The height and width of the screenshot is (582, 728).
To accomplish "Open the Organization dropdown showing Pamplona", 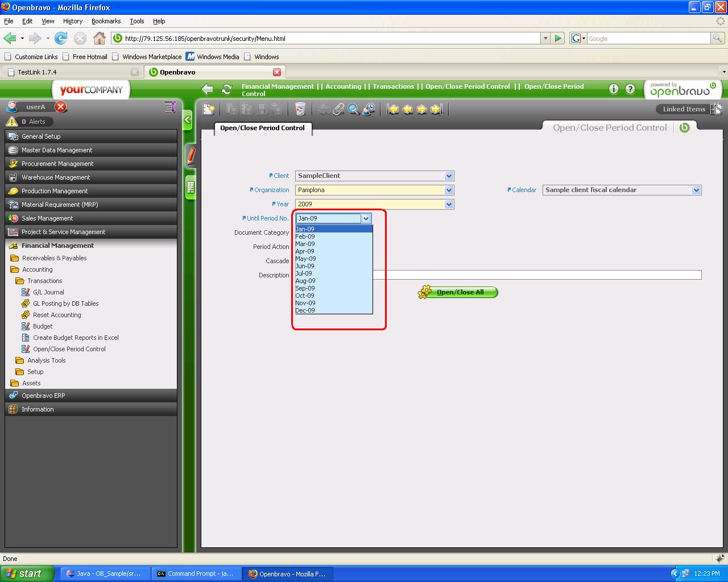I will [x=449, y=190].
